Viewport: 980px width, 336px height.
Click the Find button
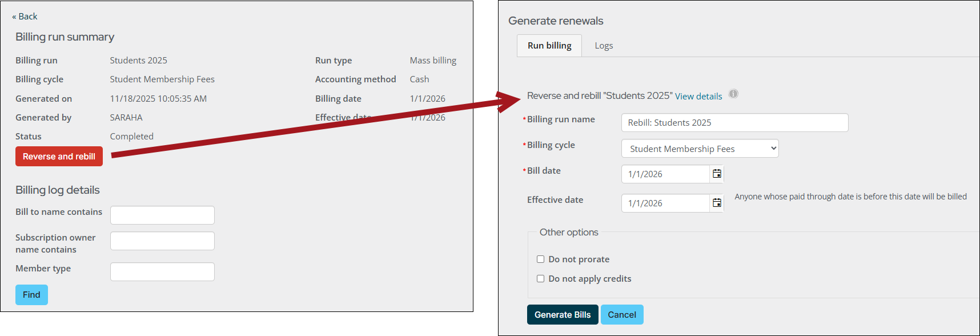click(x=31, y=295)
